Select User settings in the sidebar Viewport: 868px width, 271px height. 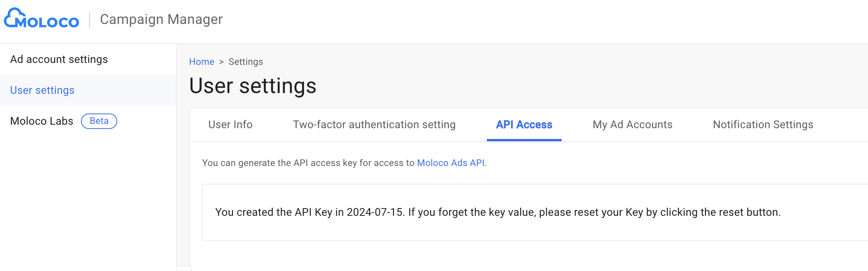click(42, 90)
